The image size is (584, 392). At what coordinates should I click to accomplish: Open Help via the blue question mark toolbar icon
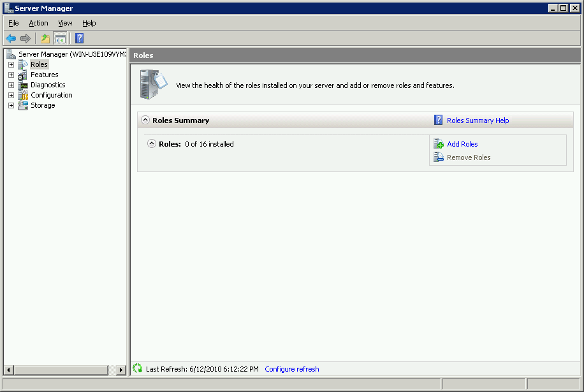click(x=78, y=38)
